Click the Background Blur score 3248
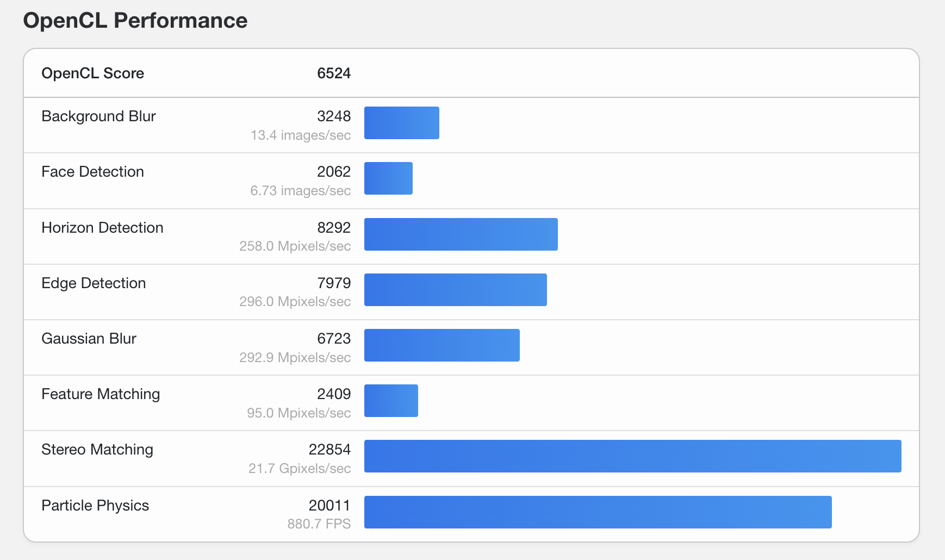 point(334,116)
